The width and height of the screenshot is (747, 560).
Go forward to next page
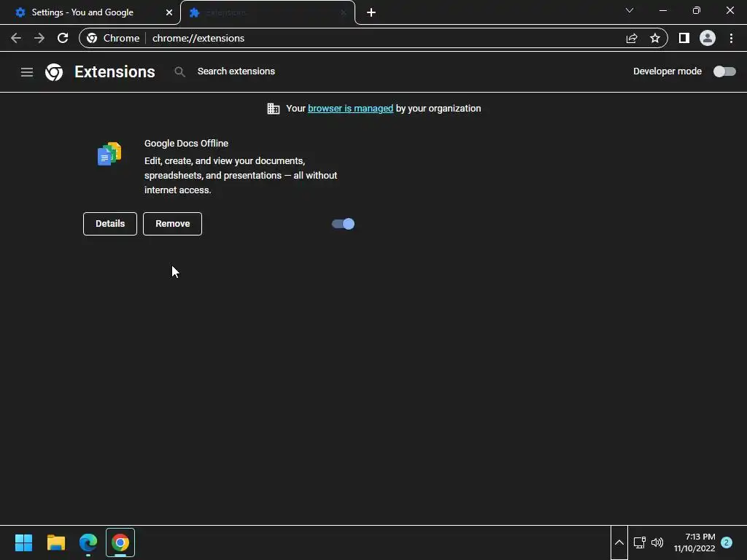39,38
